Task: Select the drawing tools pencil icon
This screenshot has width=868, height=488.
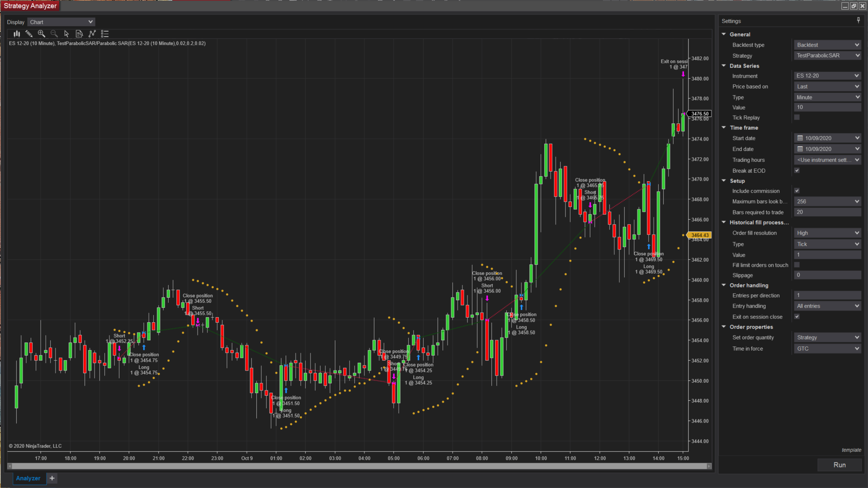Action: pos(29,34)
